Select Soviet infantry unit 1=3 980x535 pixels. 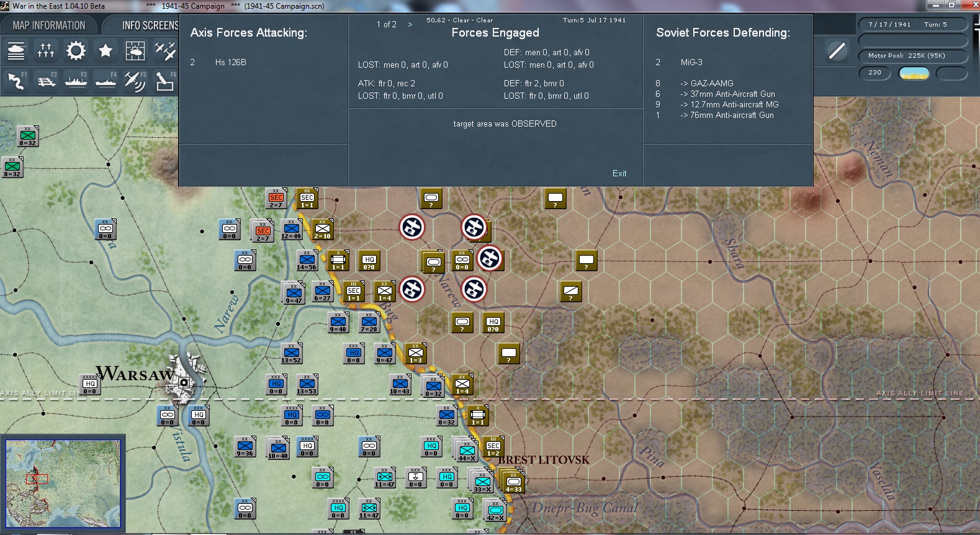pyautogui.click(x=415, y=353)
